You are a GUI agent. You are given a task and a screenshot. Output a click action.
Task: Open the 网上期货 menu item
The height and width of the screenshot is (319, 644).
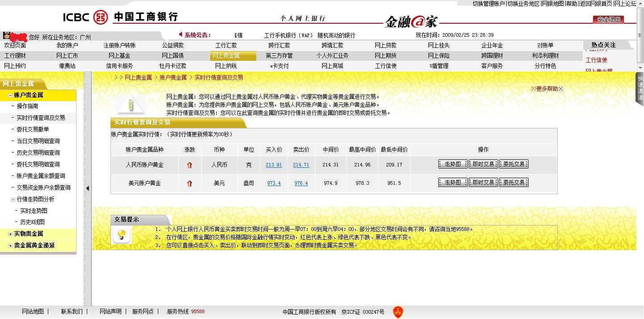pos(386,56)
